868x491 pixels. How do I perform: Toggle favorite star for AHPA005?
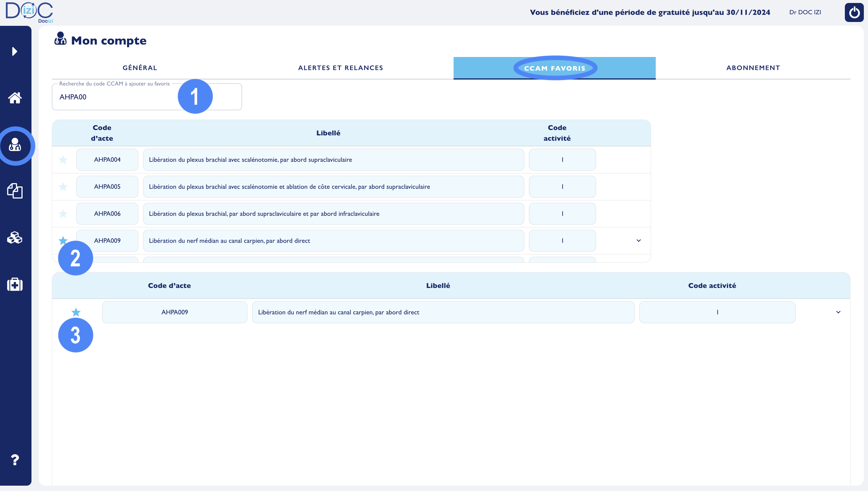pyautogui.click(x=63, y=186)
